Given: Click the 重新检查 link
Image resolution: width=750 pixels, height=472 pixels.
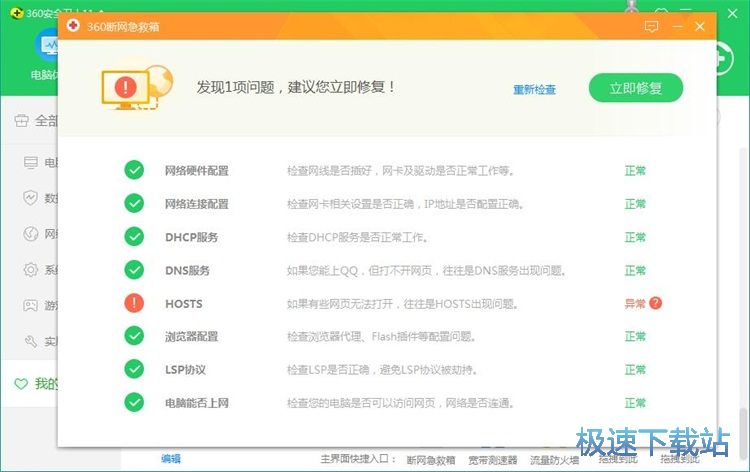Looking at the screenshot, I should (x=534, y=89).
